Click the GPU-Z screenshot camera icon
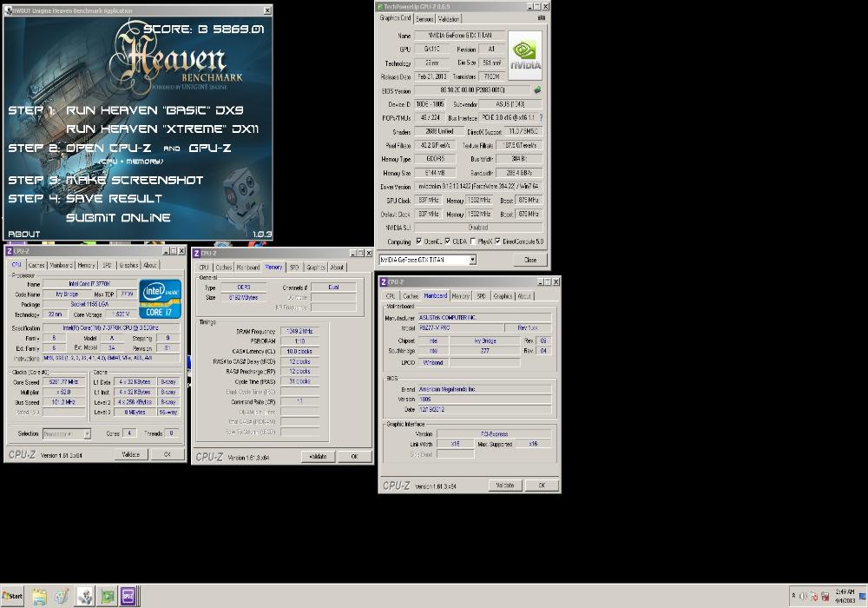This screenshot has height=608, width=868. (542, 18)
